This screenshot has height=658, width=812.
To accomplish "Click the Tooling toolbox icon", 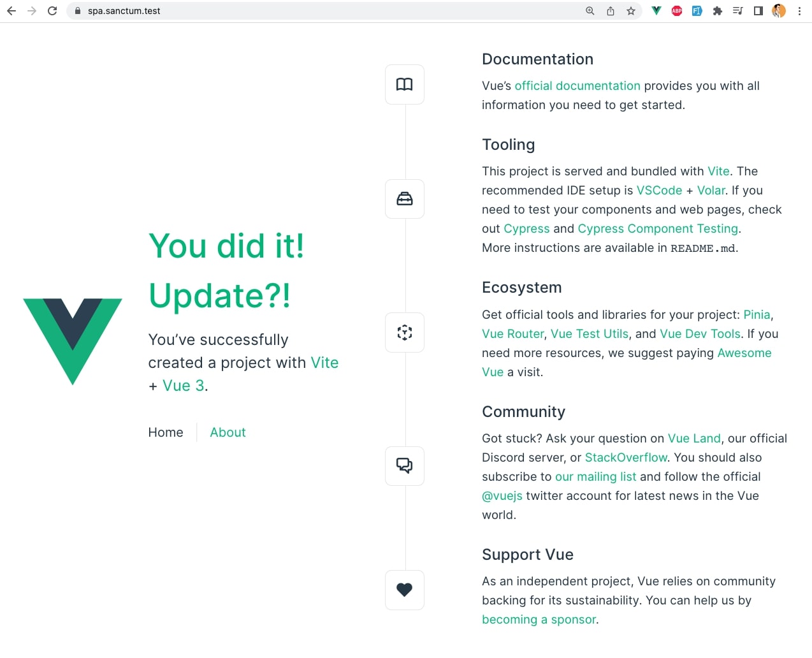I will point(405,199).
